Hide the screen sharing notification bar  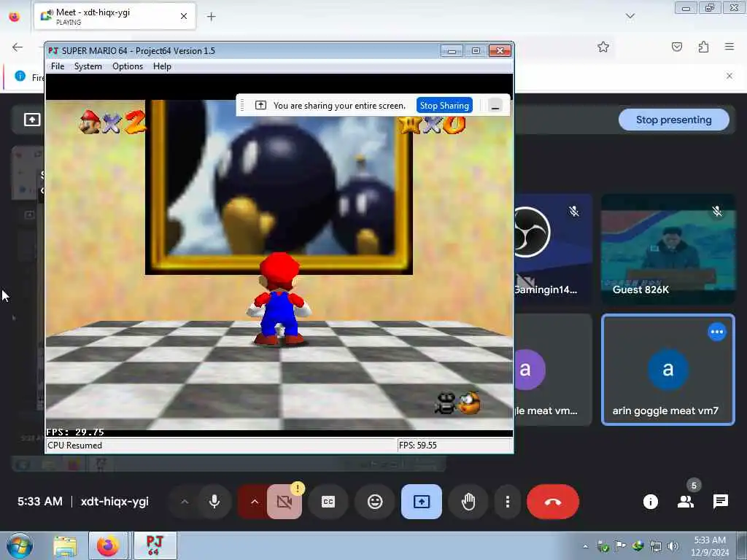(x=495, y=106)
